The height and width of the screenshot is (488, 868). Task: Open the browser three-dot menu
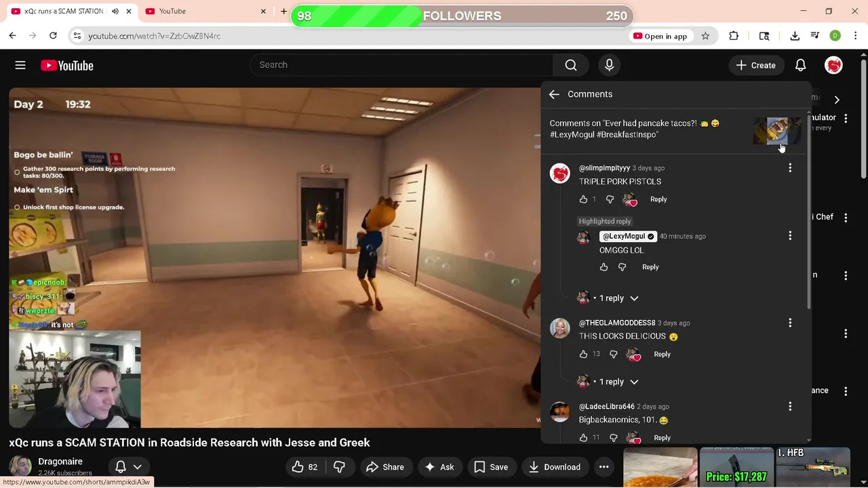856,36
